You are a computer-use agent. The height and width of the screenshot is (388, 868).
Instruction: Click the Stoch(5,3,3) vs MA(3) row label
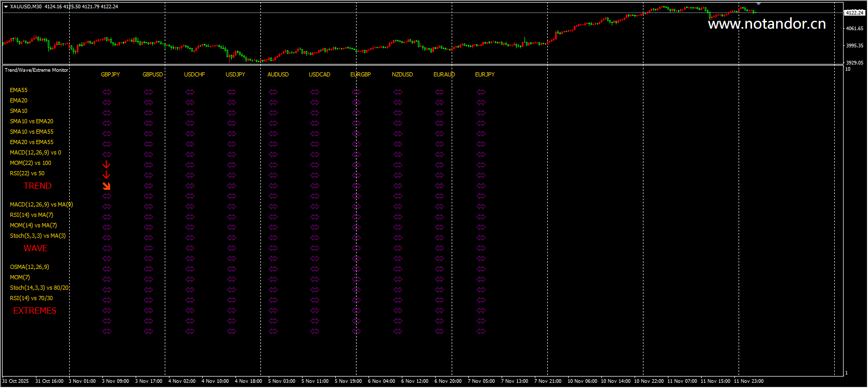(38, 236)
